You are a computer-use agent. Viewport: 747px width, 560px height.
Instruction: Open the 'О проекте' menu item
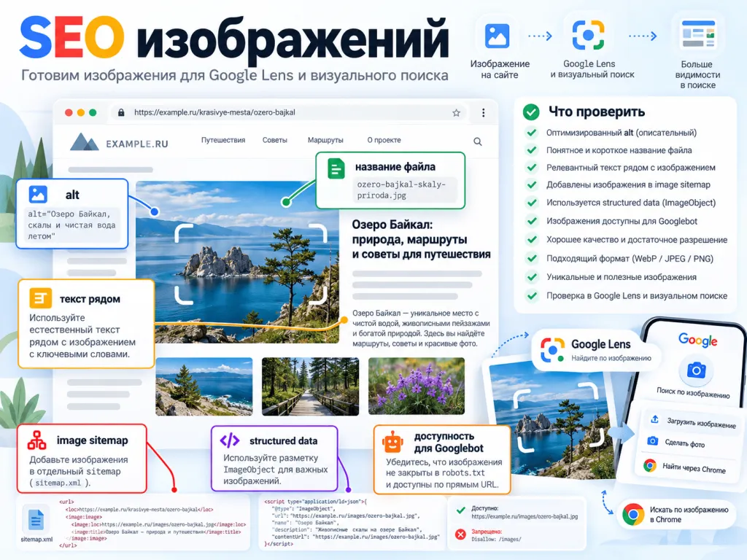click(x=384, y=140)
